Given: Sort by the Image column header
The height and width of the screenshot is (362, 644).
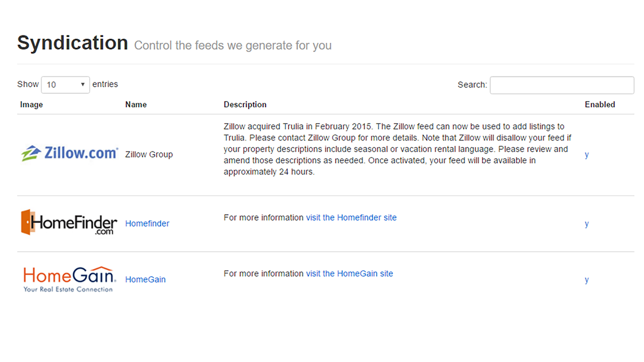Looking at the screenshot, I should tap(32, 105).
